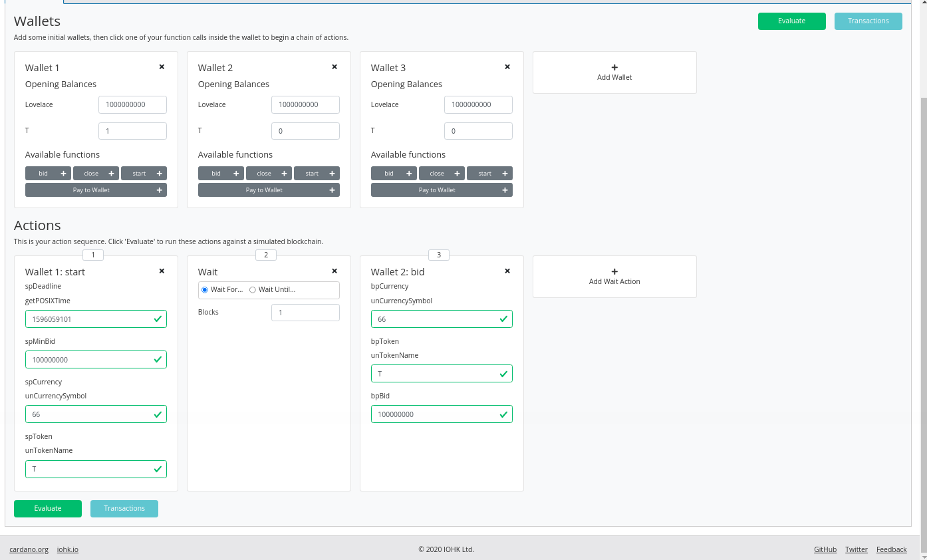
Task: Click plus icon on Wallet 2 close function
Action: pos(285,174)
